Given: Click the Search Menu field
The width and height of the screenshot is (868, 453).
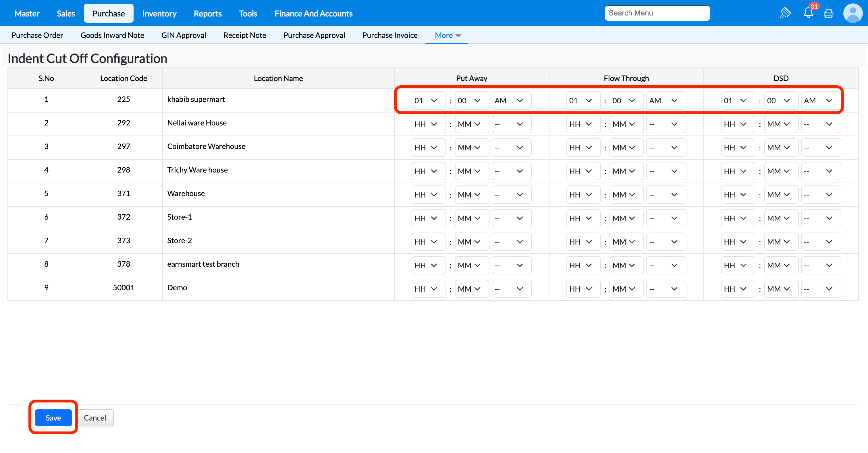Looking at the screenshot, I should coord(657,13).
